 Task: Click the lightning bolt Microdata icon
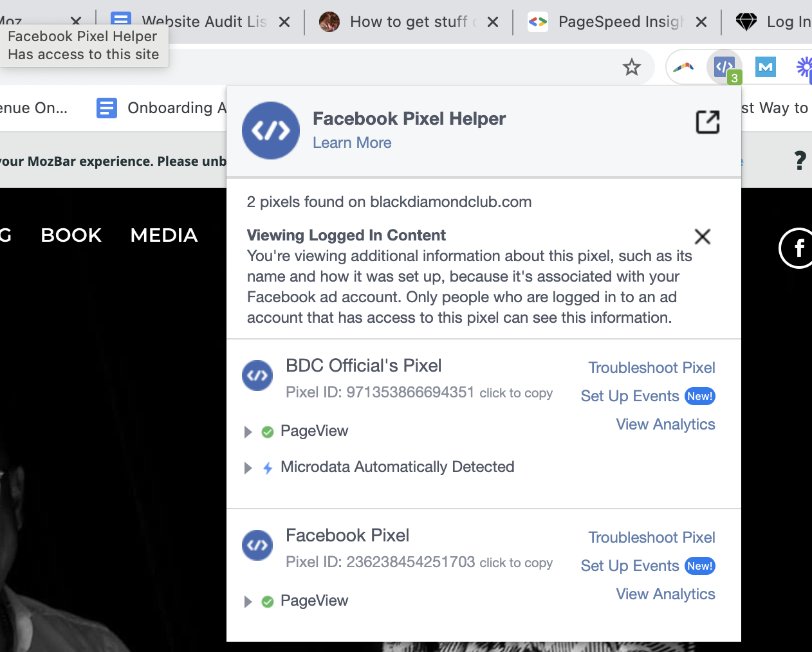click(x=268, y=468)
